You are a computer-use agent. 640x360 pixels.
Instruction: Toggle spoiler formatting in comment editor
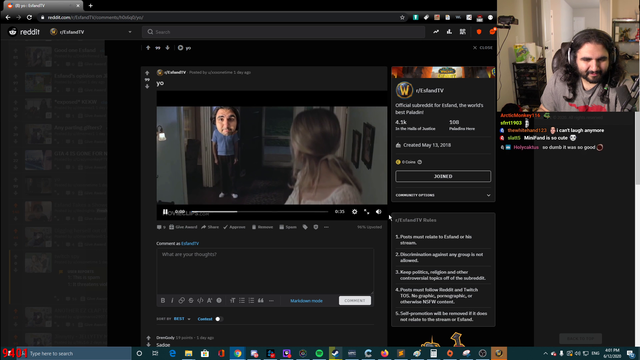(x=219, y=300)
